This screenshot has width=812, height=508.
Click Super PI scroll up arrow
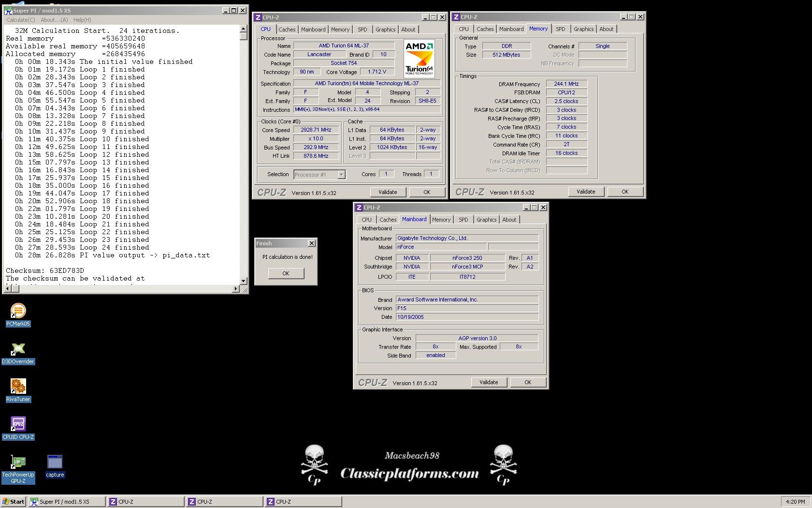pyautogui.click(x=243, y=29)
